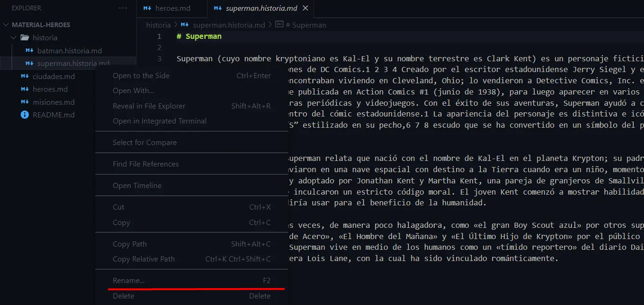644x305 pixels.
Task: Open the historia breadcrumb link
Action: pos(158,25)
